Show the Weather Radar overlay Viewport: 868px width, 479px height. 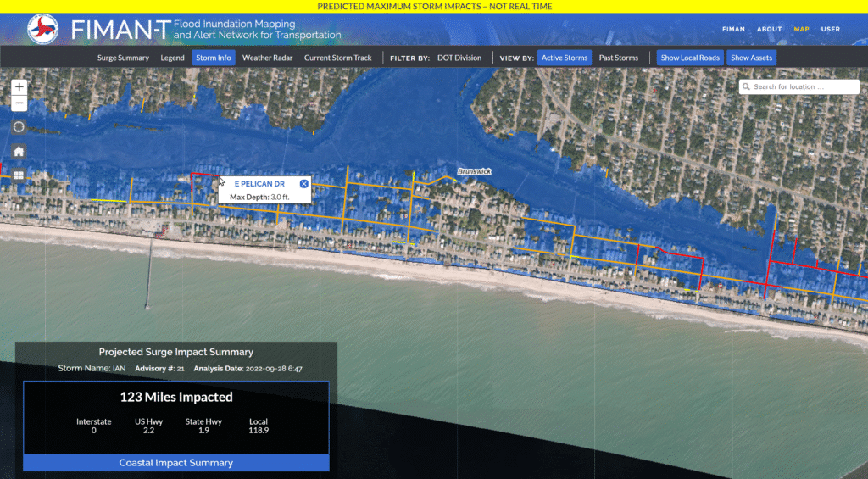coord(268,58)
